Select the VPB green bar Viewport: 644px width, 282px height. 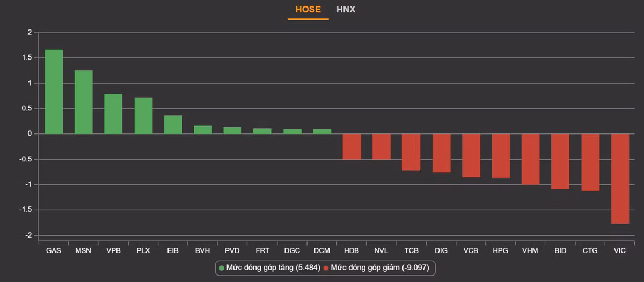[x=113, y=114]
